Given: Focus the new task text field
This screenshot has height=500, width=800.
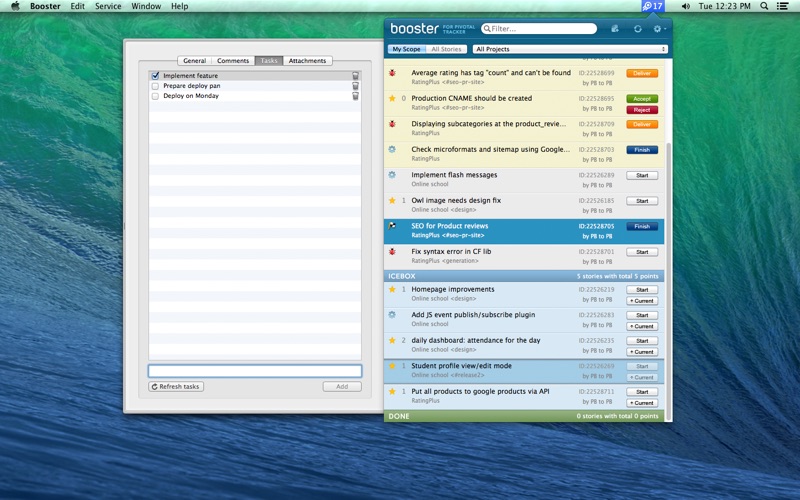Looking at the screenshot, I should [x=255, y=370].
